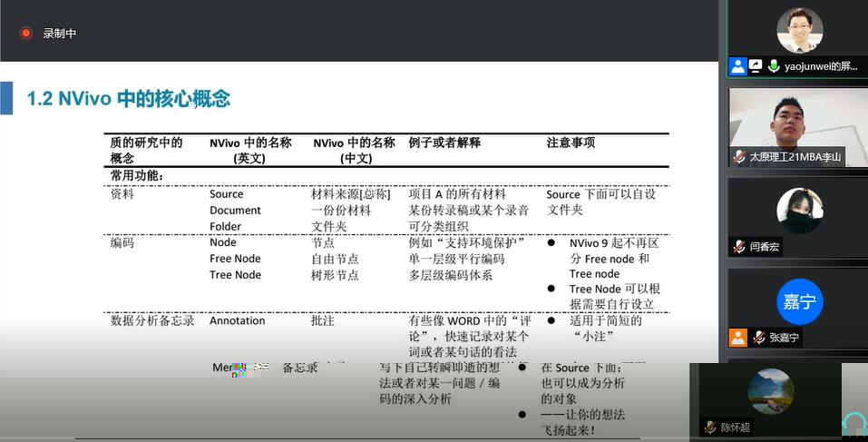
Task: Click the 单一层级平行编码 cell
Action: coord(456,259)
